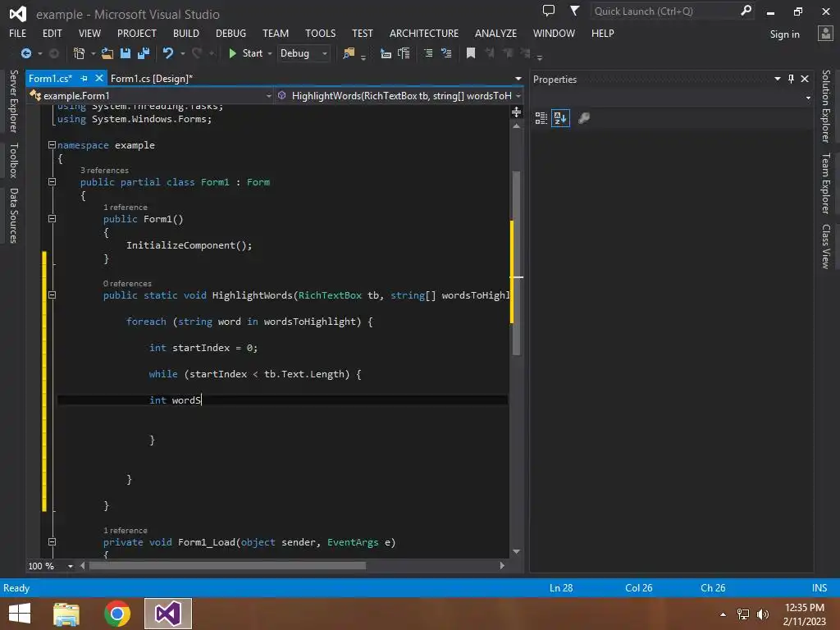This screenshot has height=630, width=840.
Task: Open the Start button dropdown arrow
Action: click(269, 53)
